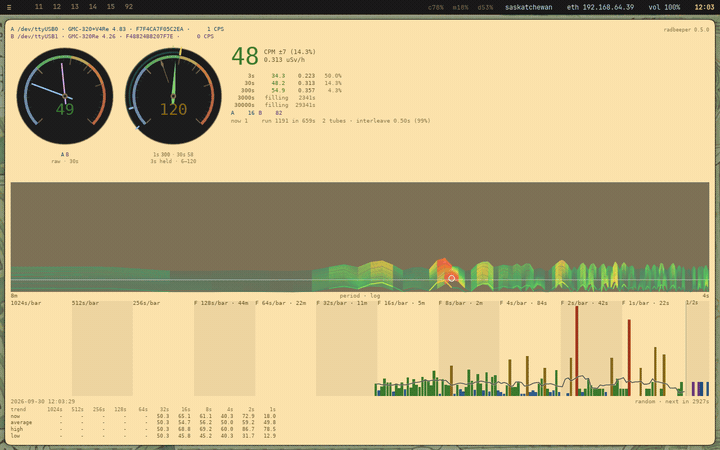Click the 3s average row value 34.3
Image resolution: width=720 pixels, height=450 pixels.
pos(278,76)
